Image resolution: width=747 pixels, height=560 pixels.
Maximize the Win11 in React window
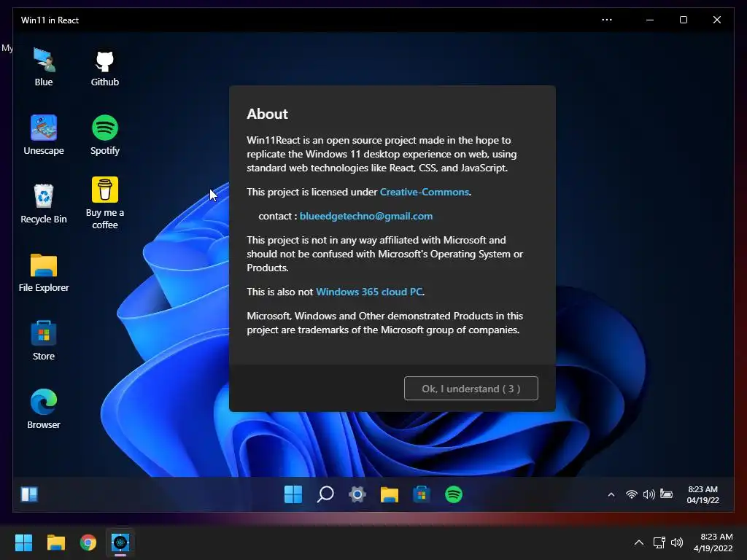[683, 20]
